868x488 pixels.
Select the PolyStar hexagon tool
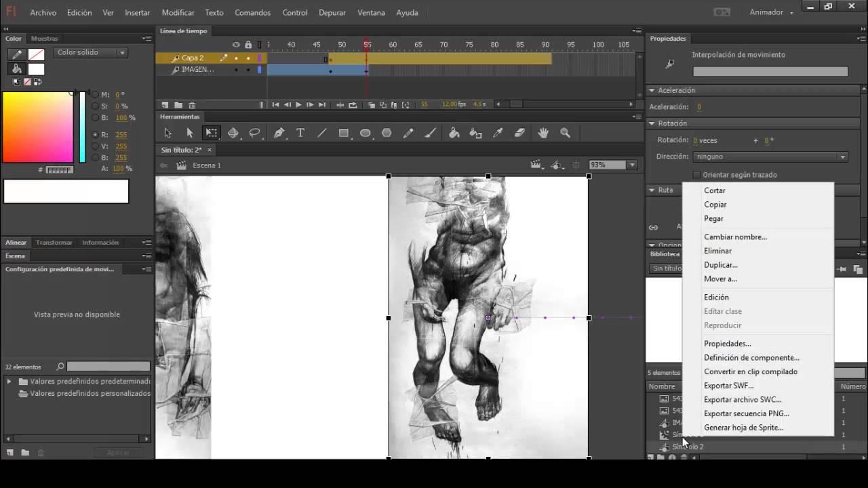pyautogui.click(x=387, y=134)
